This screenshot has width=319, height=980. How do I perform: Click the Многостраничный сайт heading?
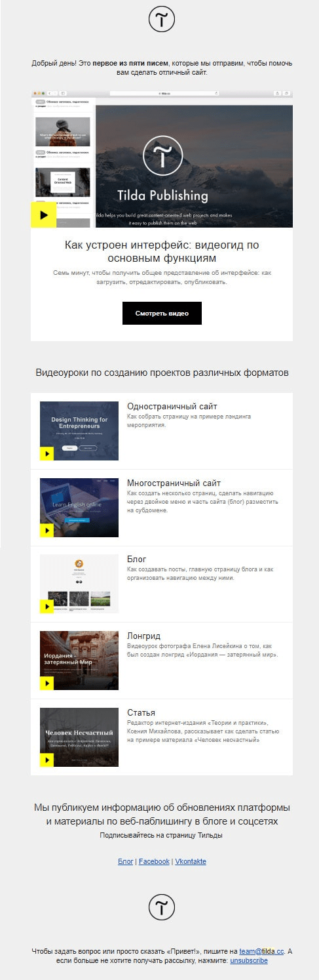click(174, 483)
